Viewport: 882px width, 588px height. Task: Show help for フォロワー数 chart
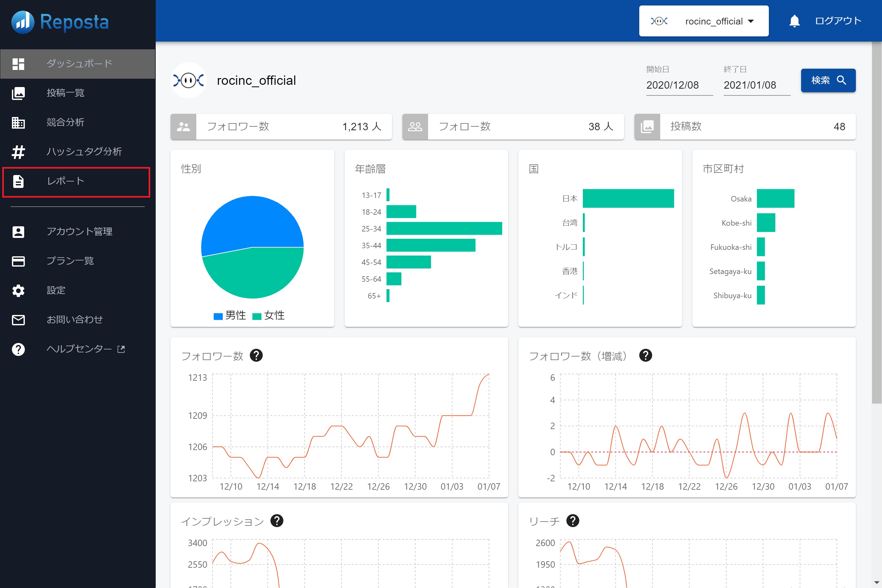click(x=256, y=355)
